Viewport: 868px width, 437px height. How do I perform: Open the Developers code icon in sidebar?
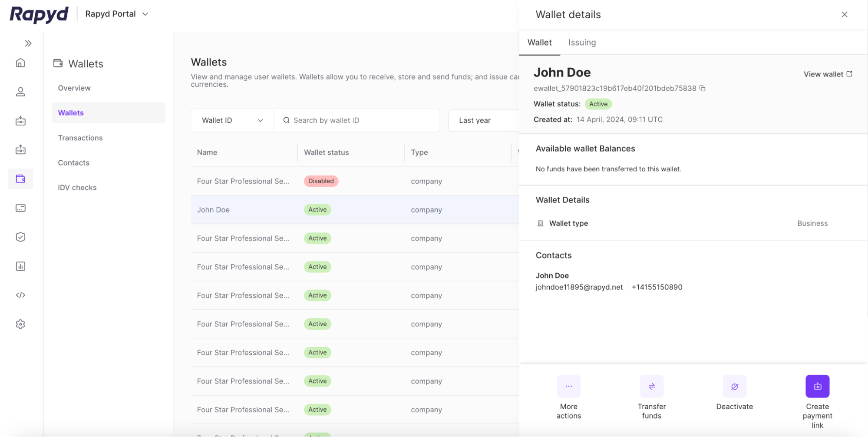tap(20, 295)
